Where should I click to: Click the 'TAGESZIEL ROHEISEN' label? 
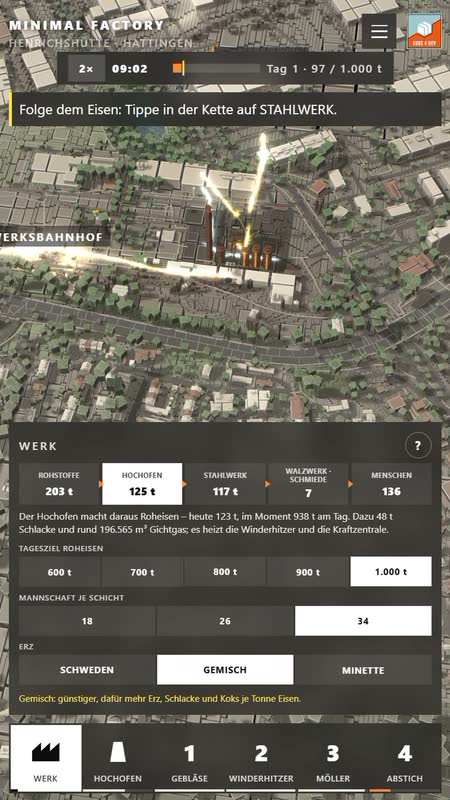click(x=61, y=548)
